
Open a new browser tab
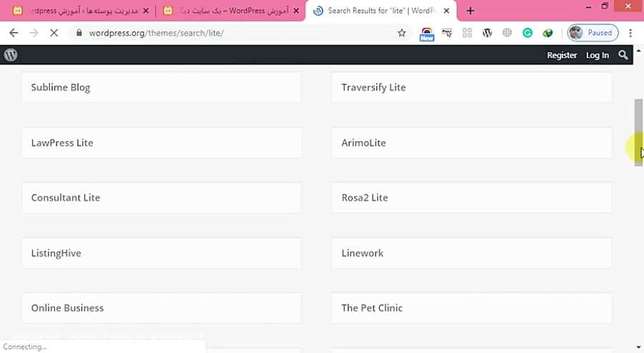point(470,11)
